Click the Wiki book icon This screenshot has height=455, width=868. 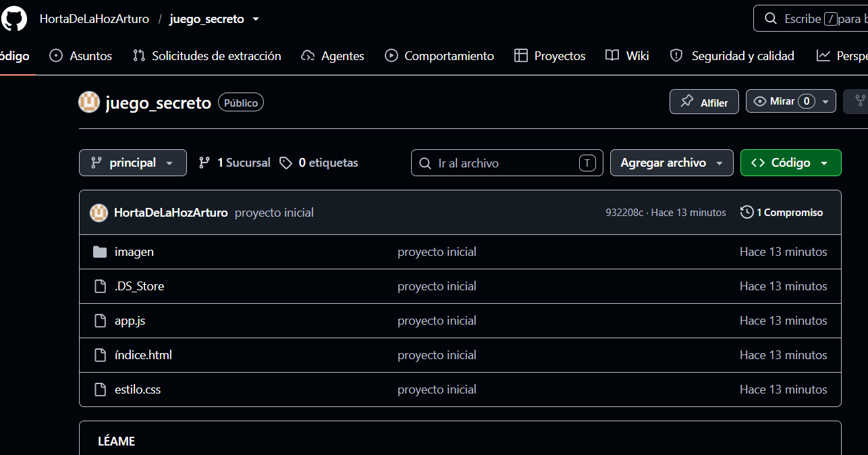point(612,56)
